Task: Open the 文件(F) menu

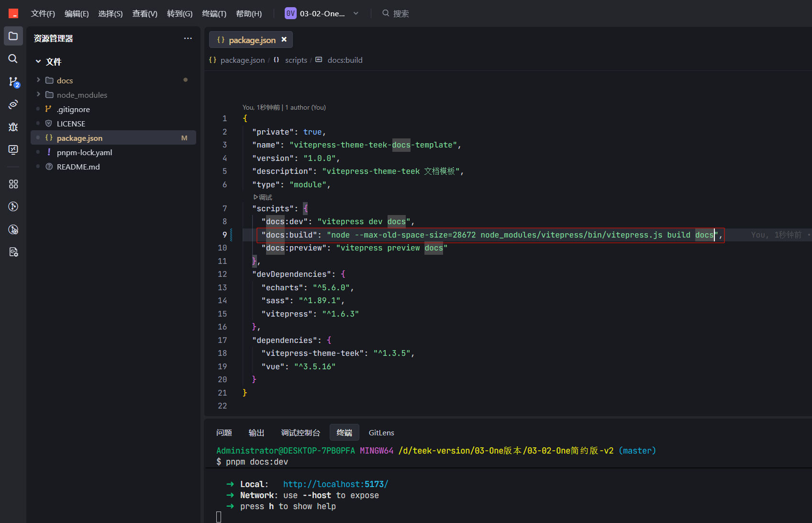Action: pyautogui.click(x=43, y=13)
